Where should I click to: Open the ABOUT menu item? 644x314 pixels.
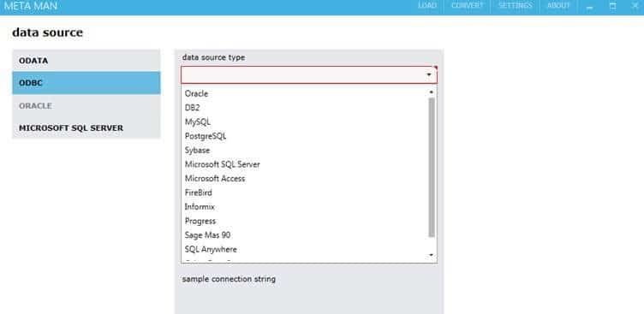tap(558, 6)
